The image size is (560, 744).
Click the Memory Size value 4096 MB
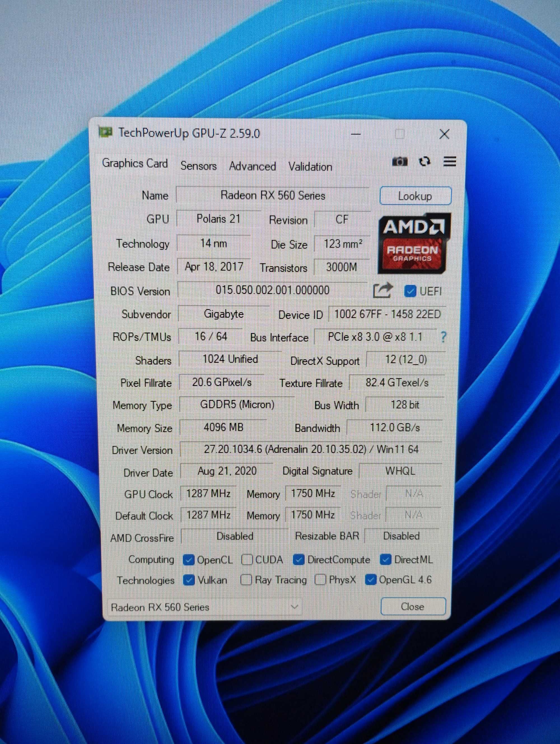click(x=223, y=427)
